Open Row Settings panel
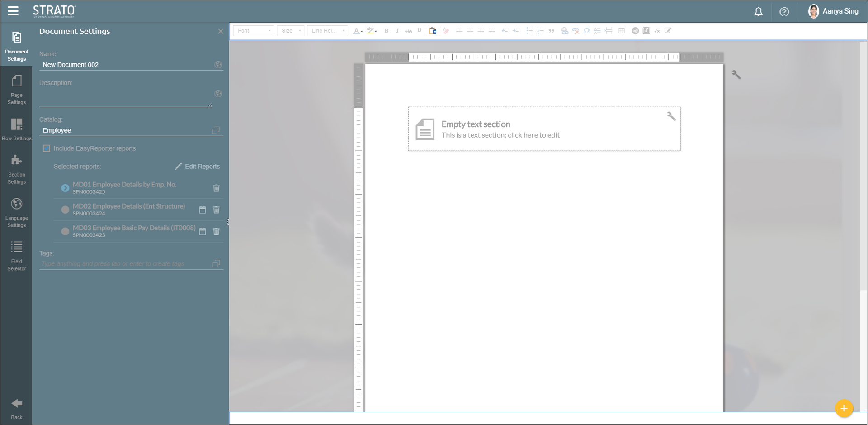 pyautogui.click(x=17, y=129)
